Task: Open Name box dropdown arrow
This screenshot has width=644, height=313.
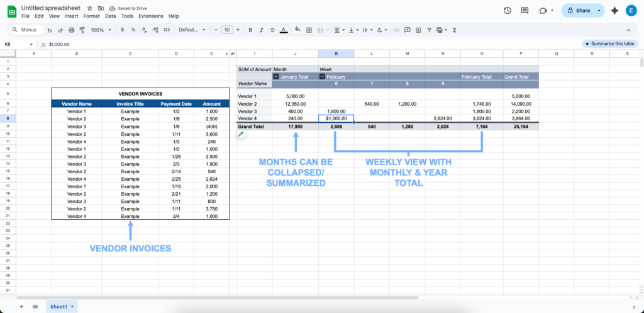Action: click(31, 45)
